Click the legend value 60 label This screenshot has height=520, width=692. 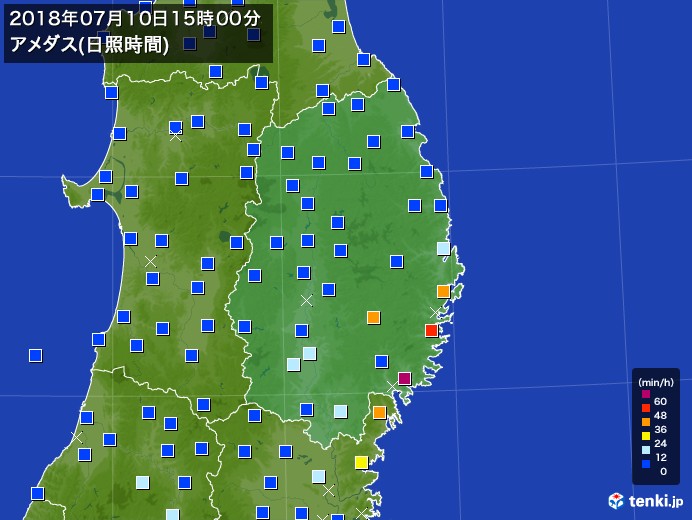tap(660, 401)
